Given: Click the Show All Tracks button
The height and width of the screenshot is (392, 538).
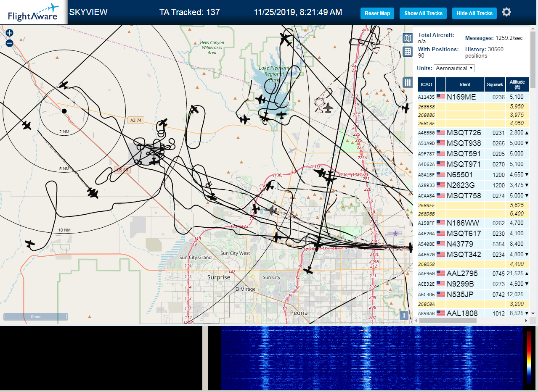Looking at the screenshot, I should click(423, 13).
